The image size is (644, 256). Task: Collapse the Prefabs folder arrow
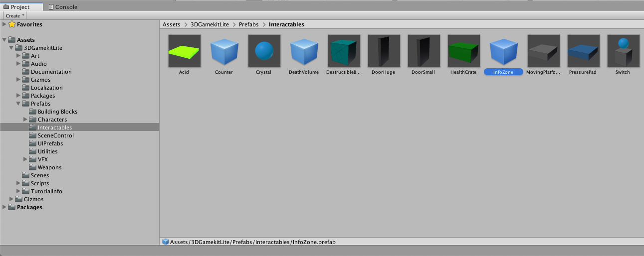tap(18, 104)
